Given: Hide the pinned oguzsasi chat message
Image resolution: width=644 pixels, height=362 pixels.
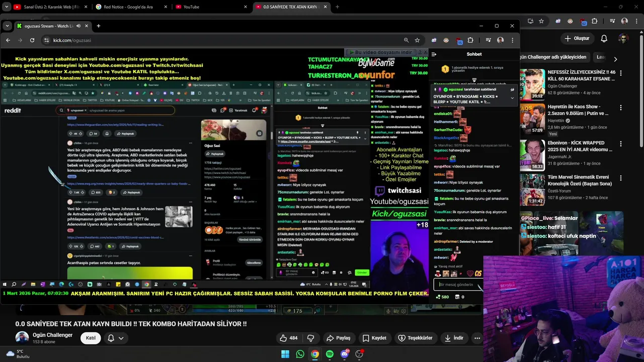Looking at the screenshot, I should pos(512,89).
